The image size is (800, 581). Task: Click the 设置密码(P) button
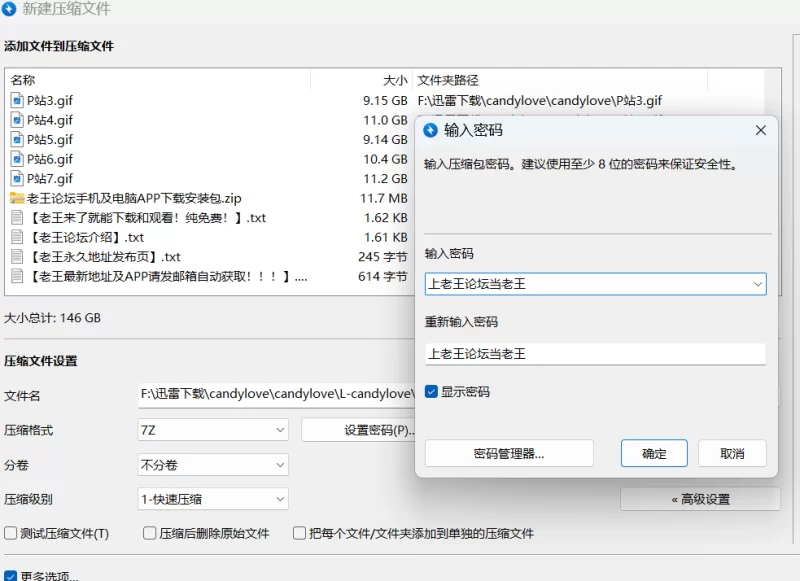[358, 430]
